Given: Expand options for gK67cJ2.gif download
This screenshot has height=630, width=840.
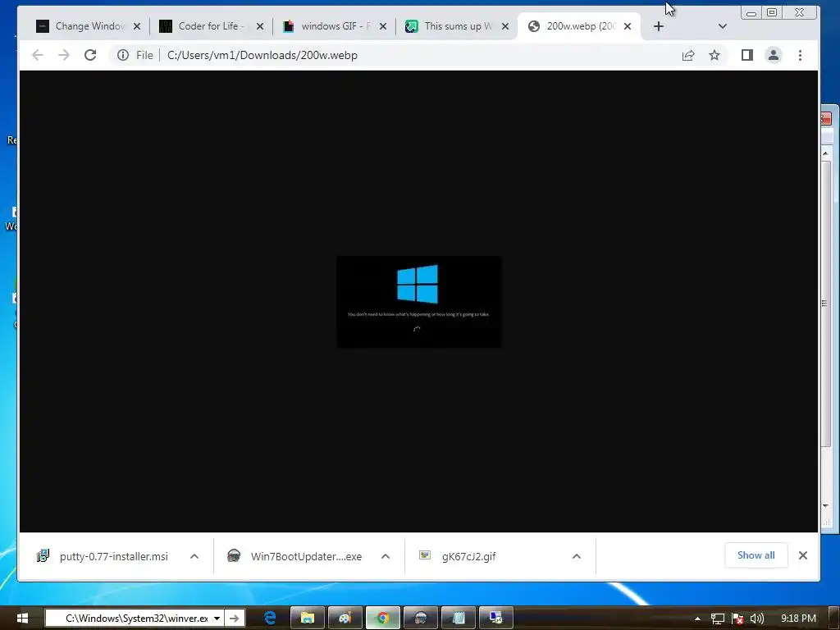Looking at the screenshot, I should [x=577, y=557].
